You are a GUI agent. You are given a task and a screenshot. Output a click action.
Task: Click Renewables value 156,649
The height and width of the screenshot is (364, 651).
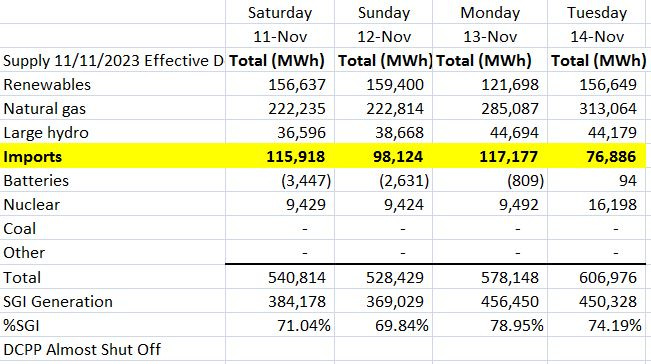(x=608, y=84)
